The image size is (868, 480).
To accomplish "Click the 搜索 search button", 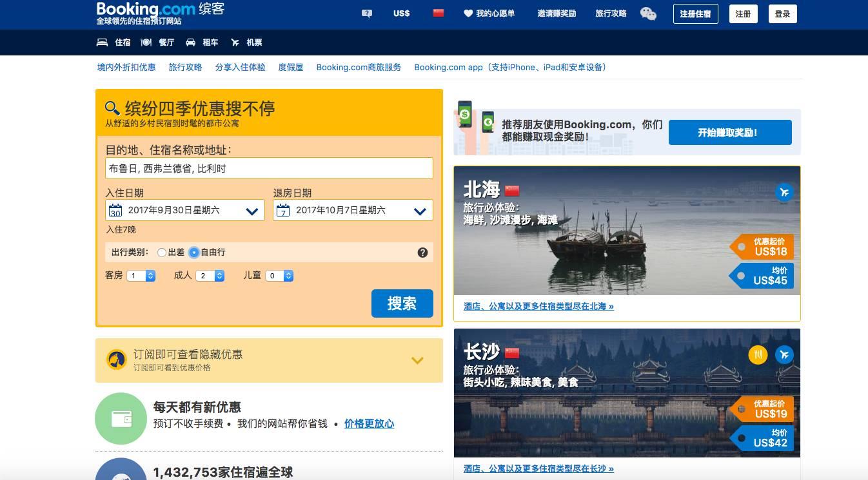I will (402, 303).
